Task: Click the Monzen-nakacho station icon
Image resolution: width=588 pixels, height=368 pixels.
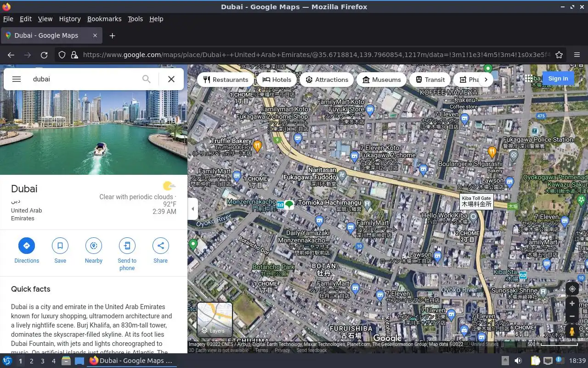Action: (280, 205)
